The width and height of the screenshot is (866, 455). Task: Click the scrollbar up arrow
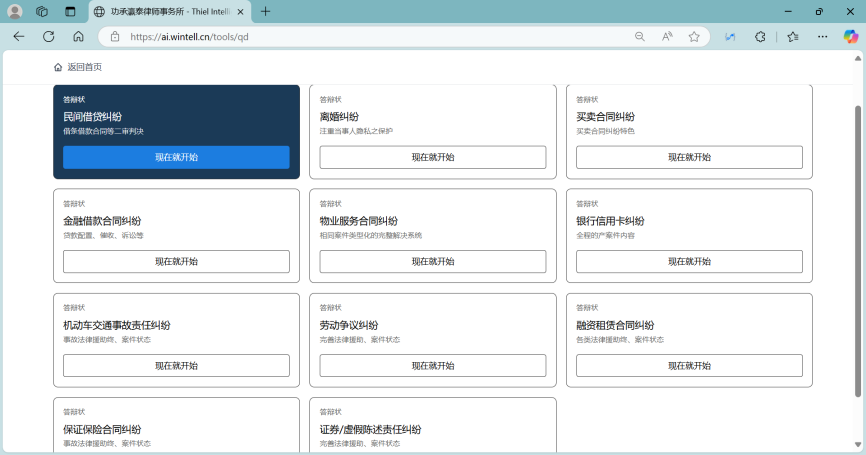858,59
